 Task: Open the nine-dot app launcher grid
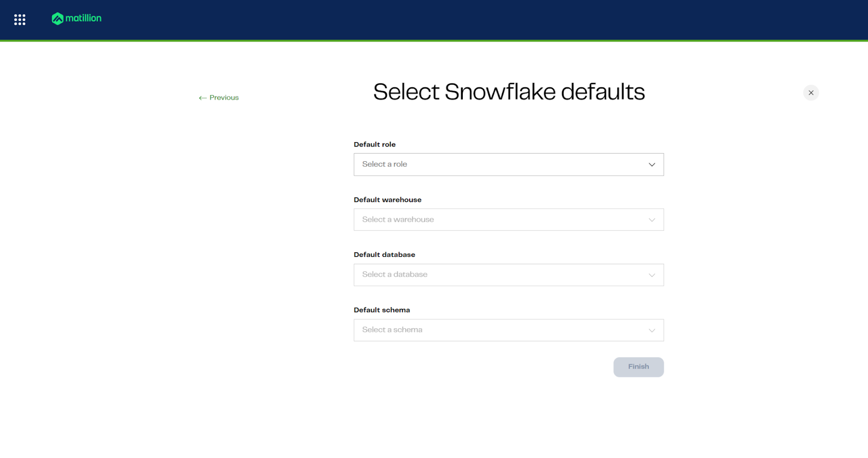[20, 20]
